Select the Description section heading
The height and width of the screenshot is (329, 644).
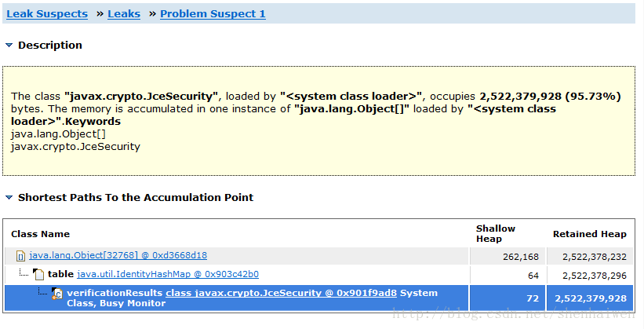[x=50, y=46]
